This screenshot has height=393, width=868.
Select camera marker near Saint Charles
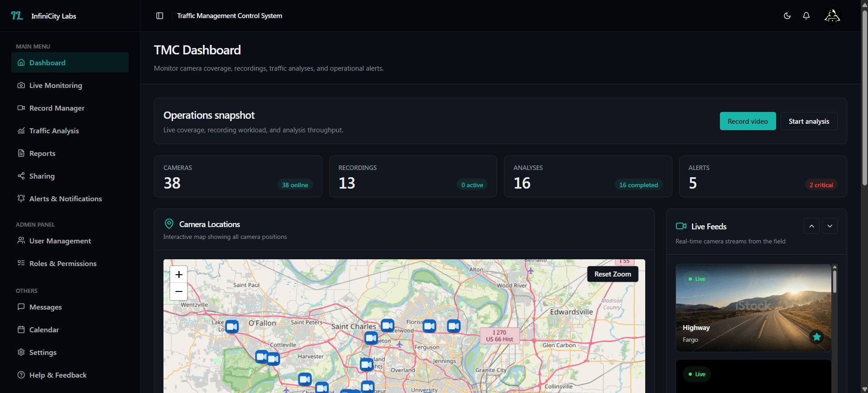371,338
